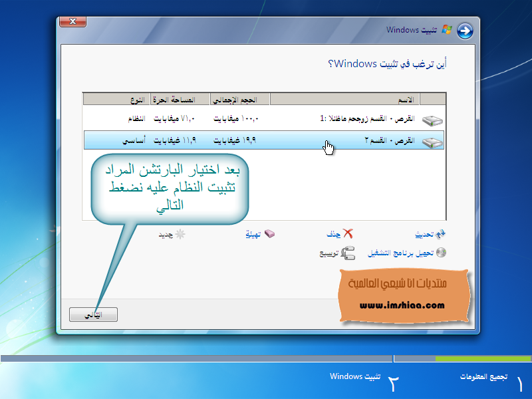This screenshot has width=532, height=399.
Task: Sort by الاسم name column header
Action: (344, 99)
